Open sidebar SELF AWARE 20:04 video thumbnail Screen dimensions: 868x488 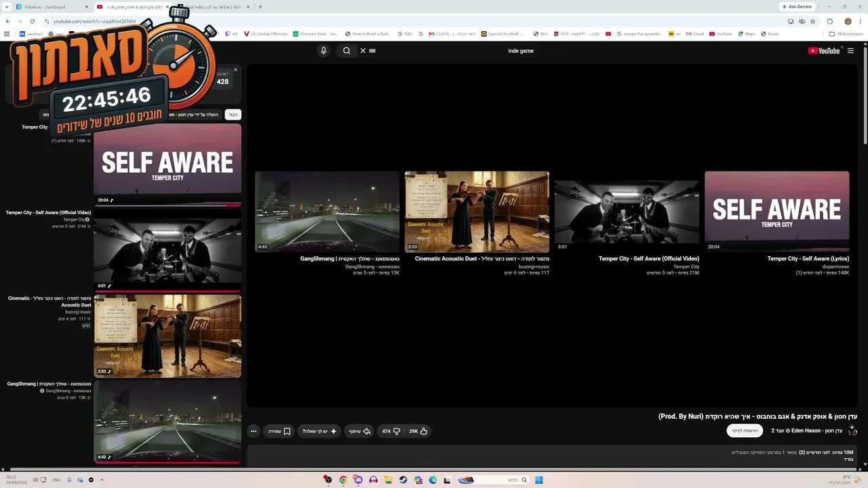tap(167, 164)
